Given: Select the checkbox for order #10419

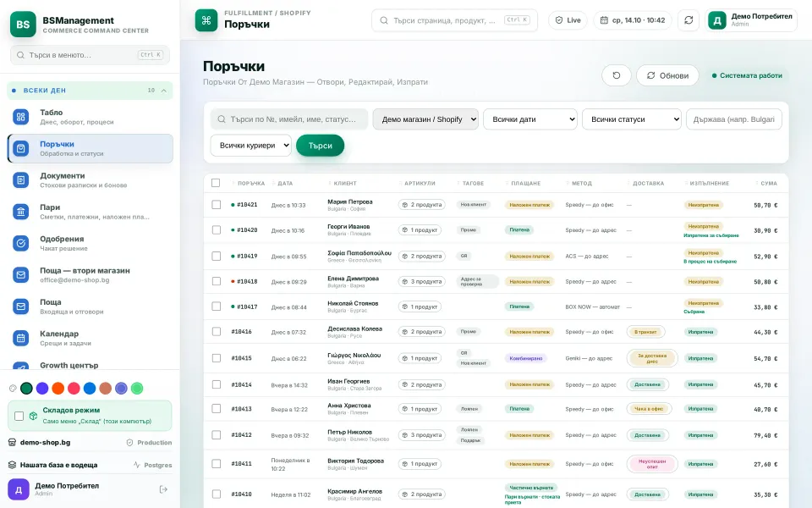Looking at the screenshot, I should (217, 256).
